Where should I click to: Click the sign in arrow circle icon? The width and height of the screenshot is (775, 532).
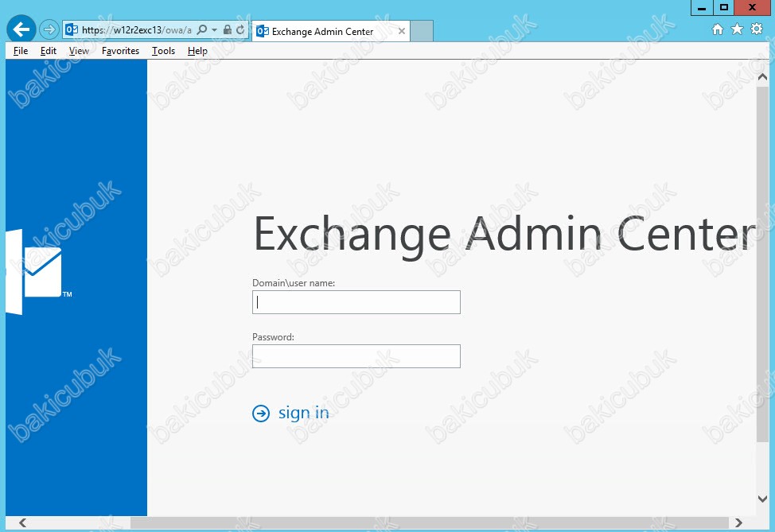(x=261, y=413)
